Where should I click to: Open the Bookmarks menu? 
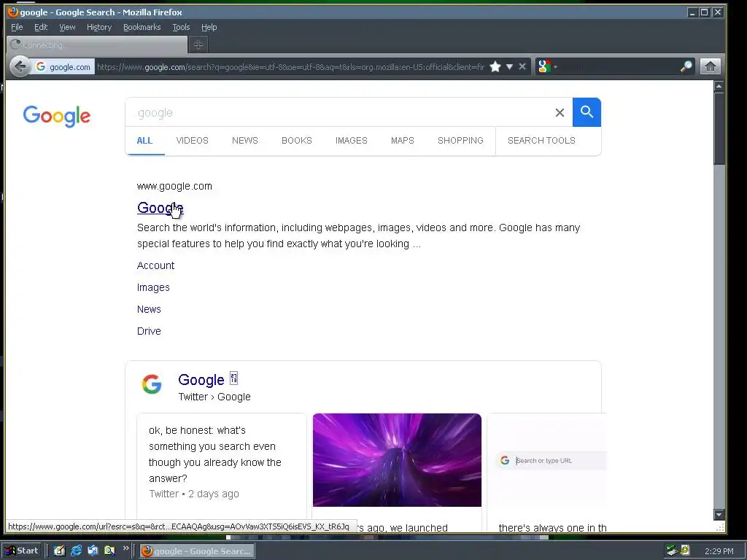(142, 27)
